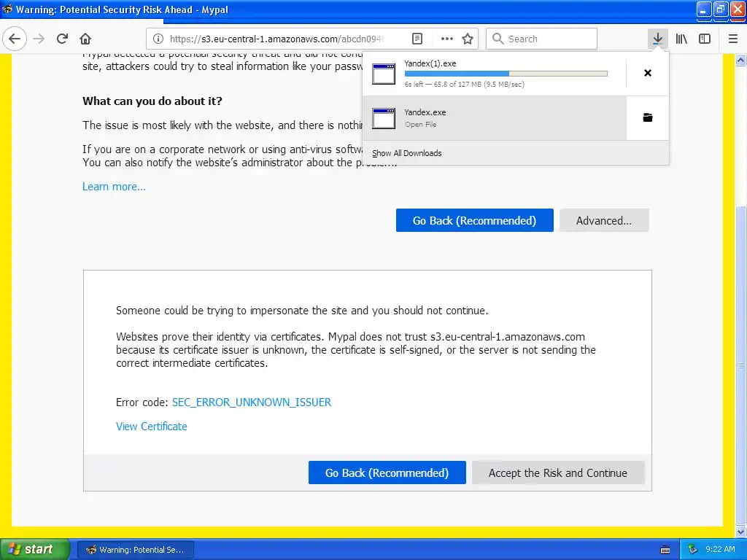The image size is (747, 560).
Task: Go to the Home page icon
Action: 85,39
